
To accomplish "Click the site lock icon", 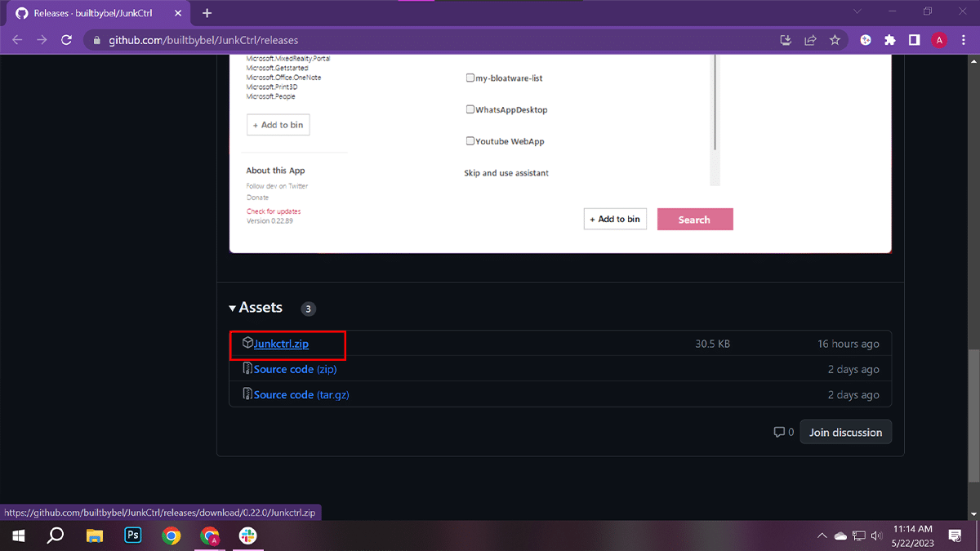I will coord(96,40).
